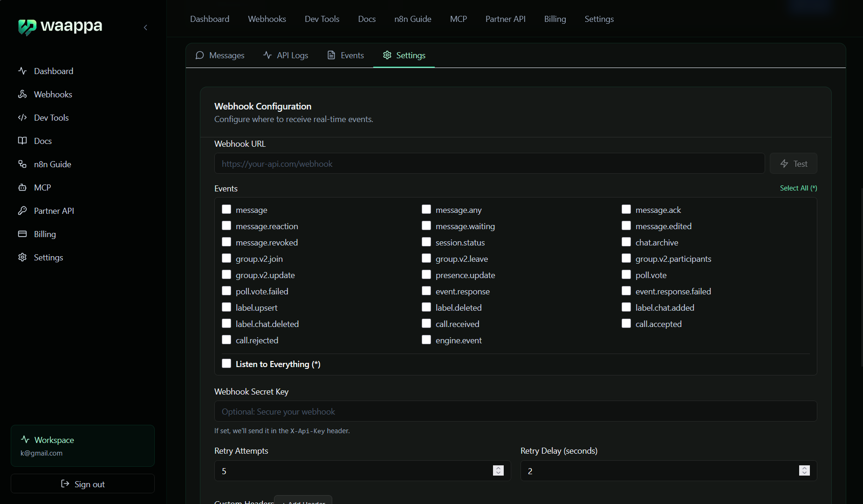Open Billing via its sidebar card icon
This screenshot has width=863, height=504.
[22, 234]
